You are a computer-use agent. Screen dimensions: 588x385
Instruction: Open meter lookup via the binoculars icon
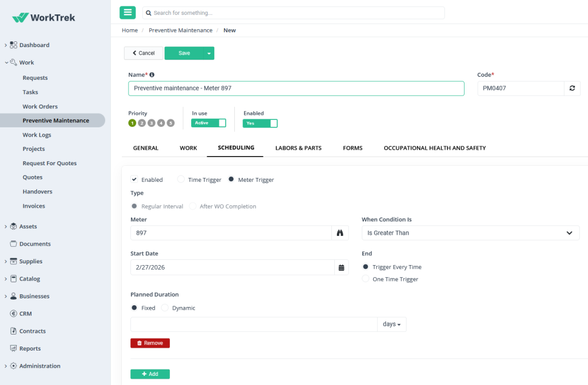340,232
